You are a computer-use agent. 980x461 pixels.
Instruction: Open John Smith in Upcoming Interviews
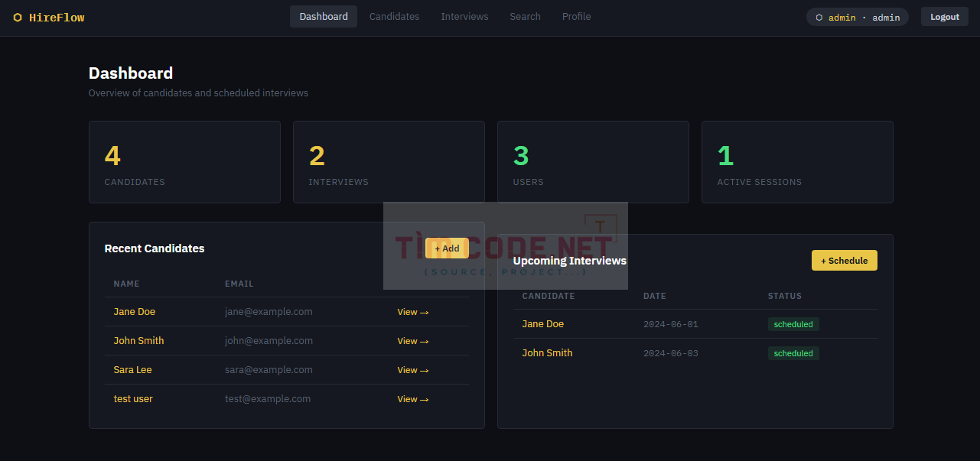coord(547,353)
